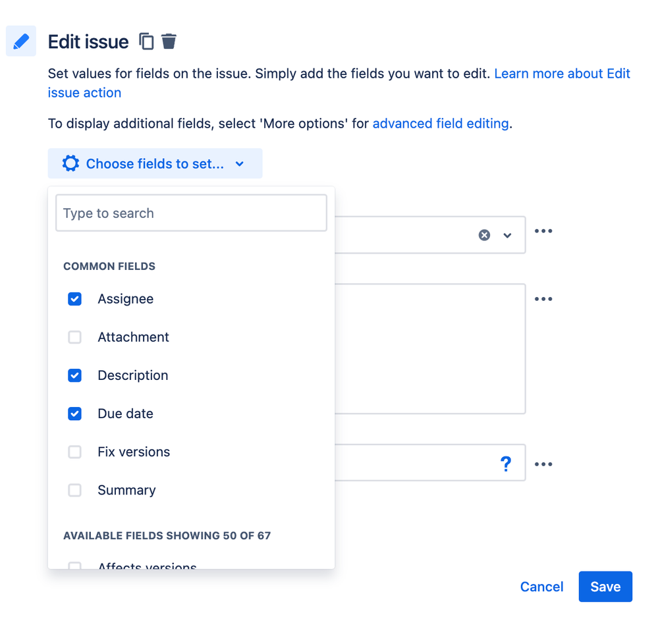Focus the Type to search field
658x644 pixels.
[192, 213]
